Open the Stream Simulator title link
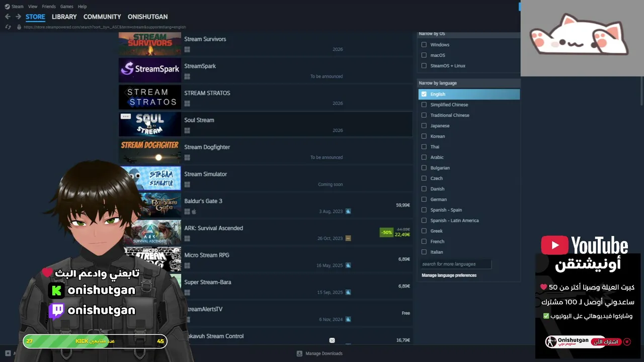The width and height of the screenshot is (644, 362). (205, 174)
